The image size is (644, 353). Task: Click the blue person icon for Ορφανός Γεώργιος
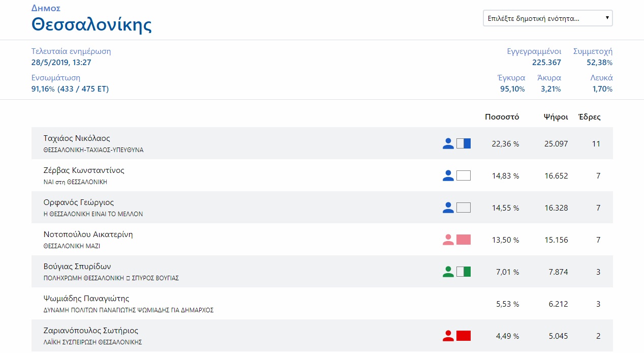[448, 208]
